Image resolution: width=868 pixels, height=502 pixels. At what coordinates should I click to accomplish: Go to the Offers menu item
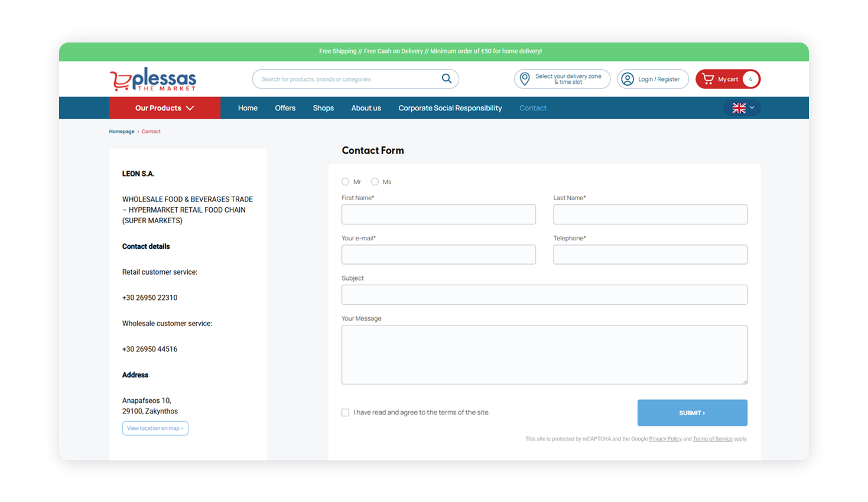tap(285, 108)
